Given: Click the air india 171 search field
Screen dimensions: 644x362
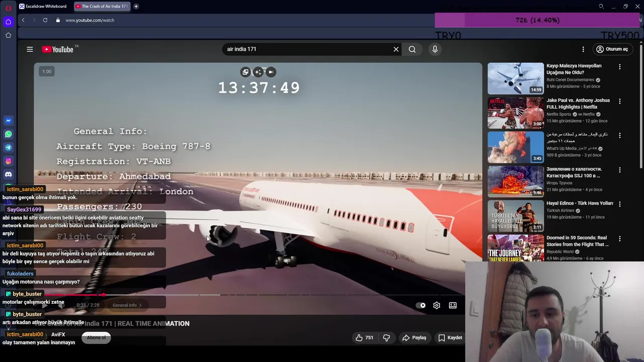Looking at the screenshot, I should (307, 49).
